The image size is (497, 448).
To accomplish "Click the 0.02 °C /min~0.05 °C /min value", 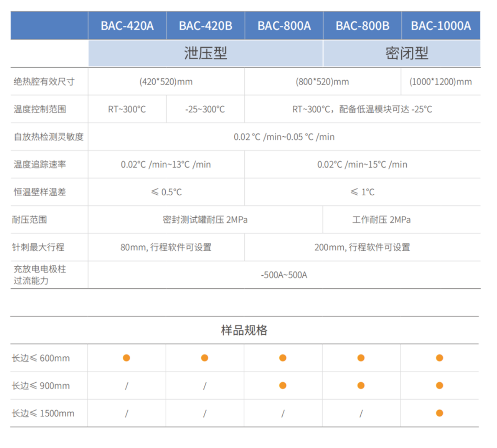I will [284, 137].
